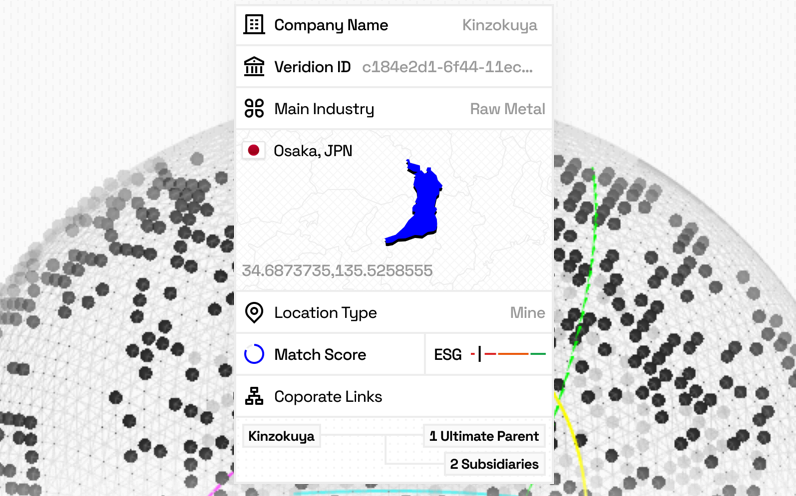
Task: Click the blue Osaka region map shape
Action: point(418,208)
